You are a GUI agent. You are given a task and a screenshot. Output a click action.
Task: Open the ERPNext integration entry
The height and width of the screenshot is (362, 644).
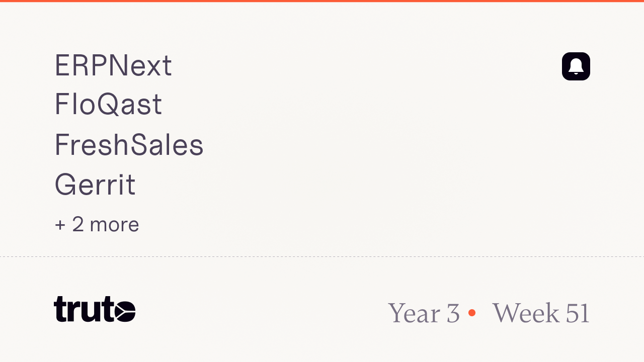click(x=113, y=66)
